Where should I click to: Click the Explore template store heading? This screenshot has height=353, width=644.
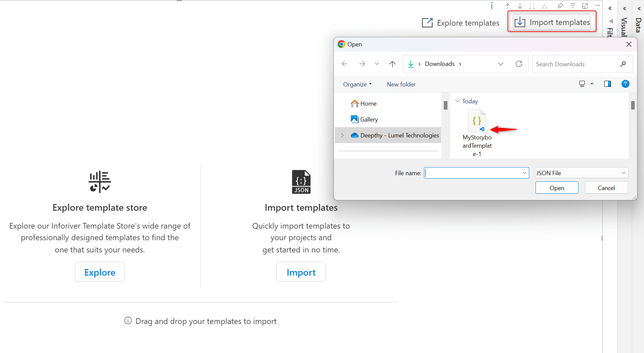tap(100, 208)
